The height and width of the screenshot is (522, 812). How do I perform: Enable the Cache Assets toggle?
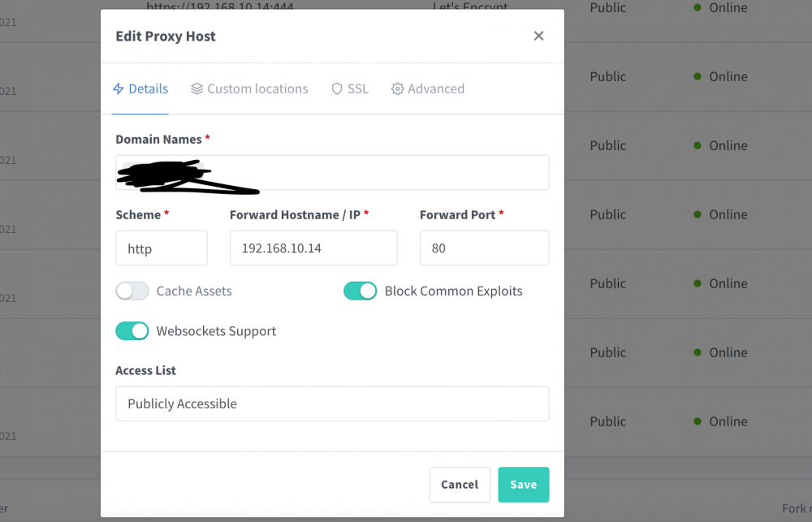click(x=132, y=291)
